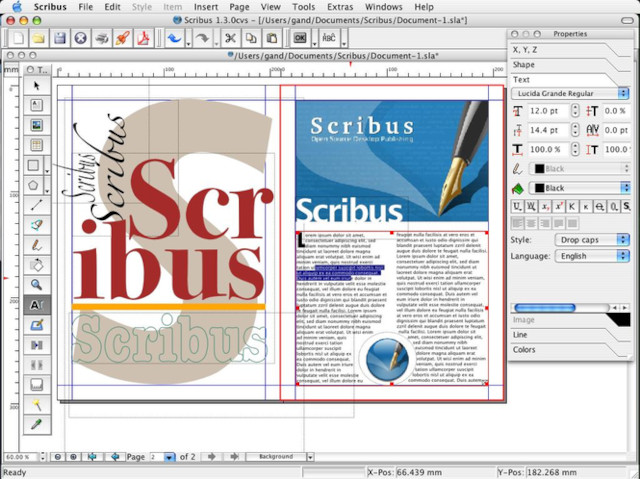Redo the action with gray arrow
The width and height of the screenshot is (640, 479).
[x=202, y=38]
